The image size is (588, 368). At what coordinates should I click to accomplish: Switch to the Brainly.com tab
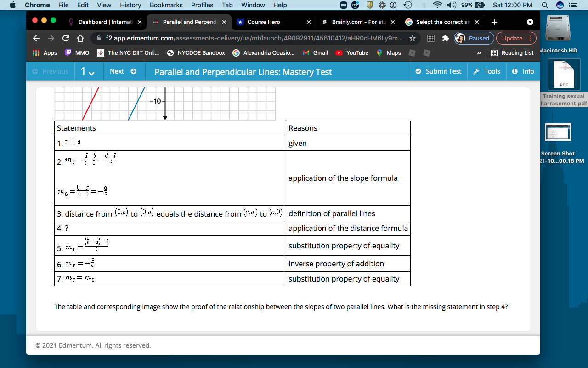358,22
